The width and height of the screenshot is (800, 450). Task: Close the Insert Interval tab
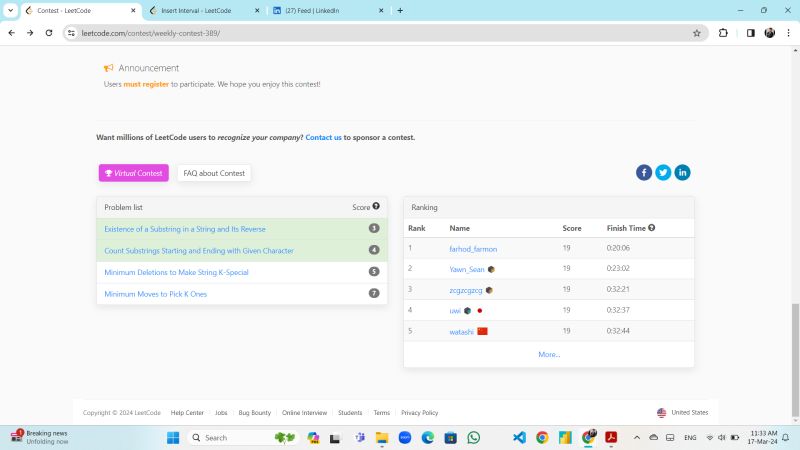pos(257,10)
